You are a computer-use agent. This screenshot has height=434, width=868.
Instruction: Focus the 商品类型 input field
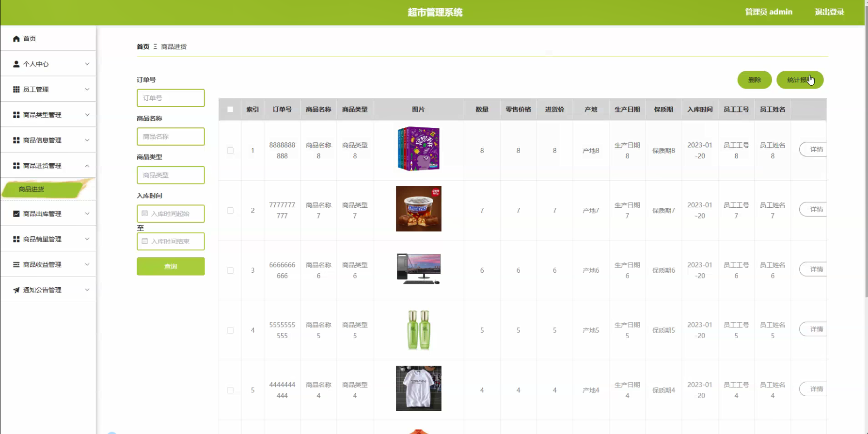(171, 175)
